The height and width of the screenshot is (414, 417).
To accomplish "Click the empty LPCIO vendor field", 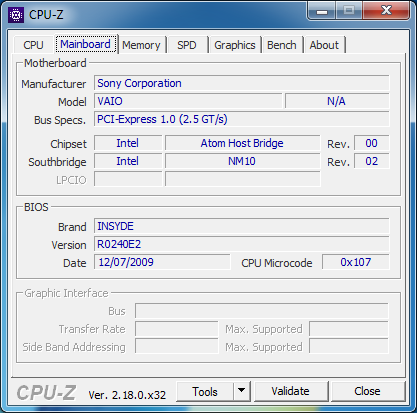I will [128, 179].
